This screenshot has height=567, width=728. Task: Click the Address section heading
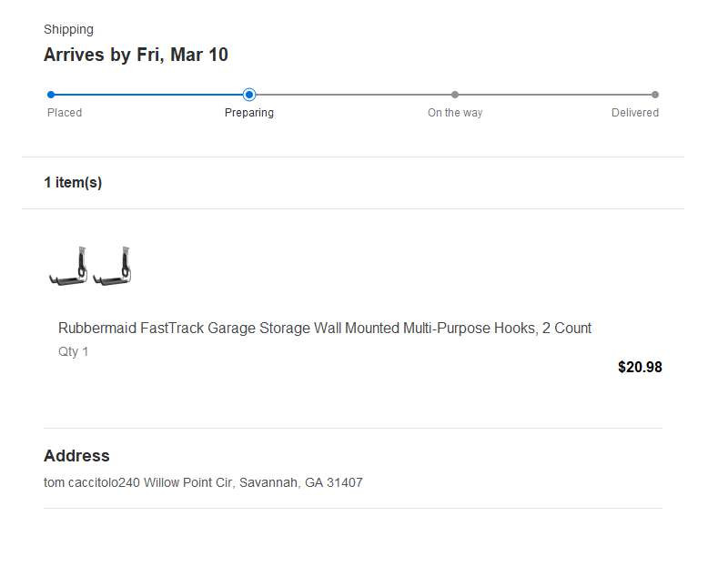pos(76,456)
